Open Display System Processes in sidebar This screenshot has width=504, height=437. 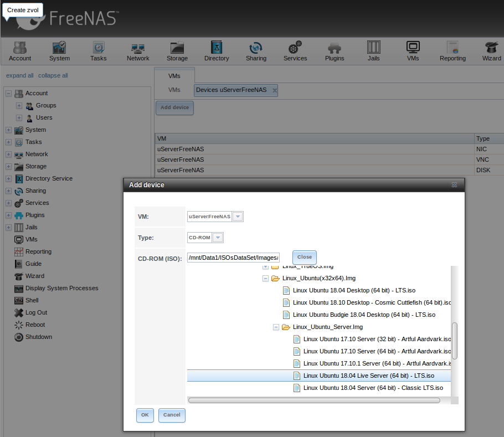(x=61, y=288)
